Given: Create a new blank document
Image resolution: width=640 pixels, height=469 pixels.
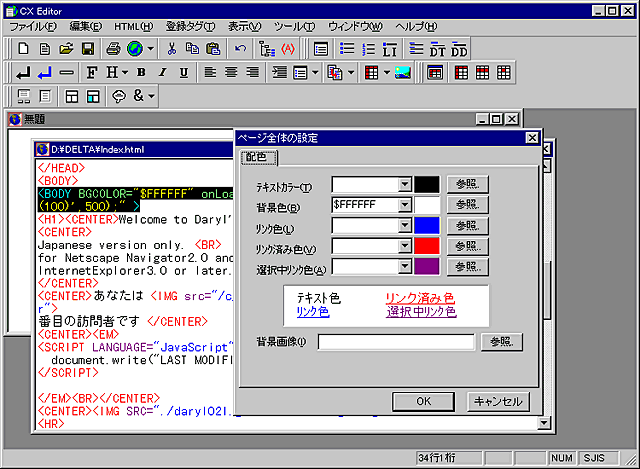Looking at the screenshot, I should click(x=23, y=49).
